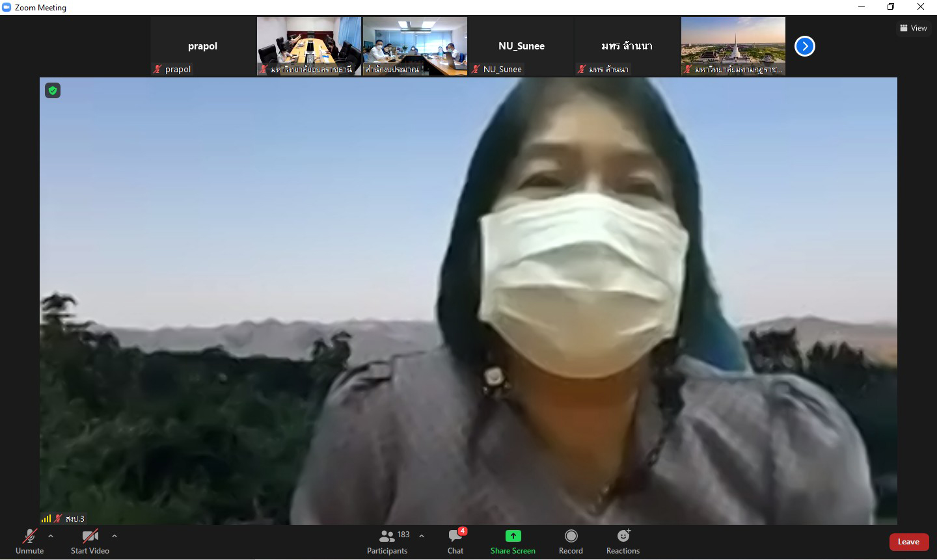Open the Participants panel
937x560 pixels.
coord(387,541)
